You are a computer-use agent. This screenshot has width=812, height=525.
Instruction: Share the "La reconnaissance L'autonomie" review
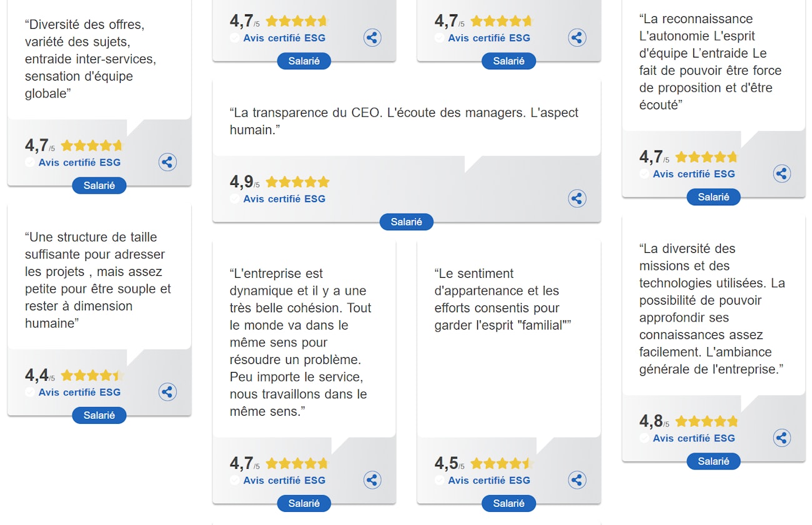[782, 174]
